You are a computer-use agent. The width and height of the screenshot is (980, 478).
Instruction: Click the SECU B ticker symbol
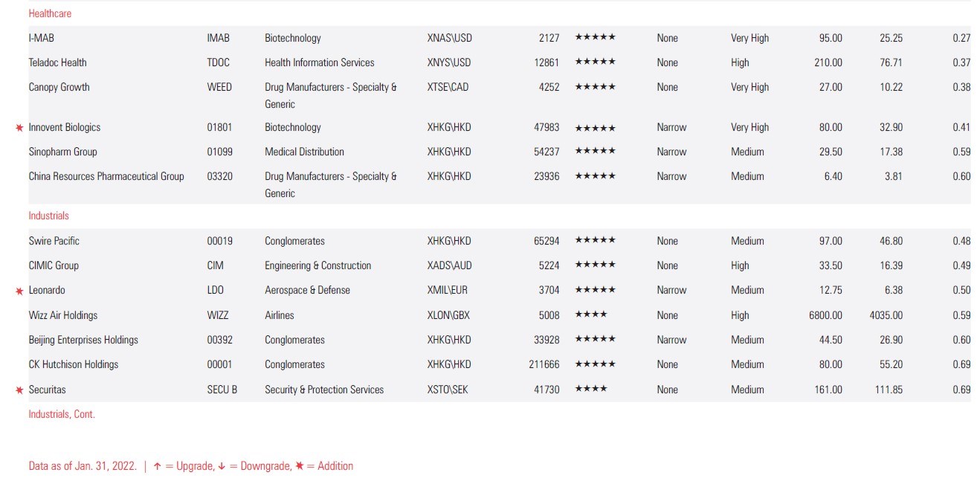pyautogui.click(x=222, y=390)
